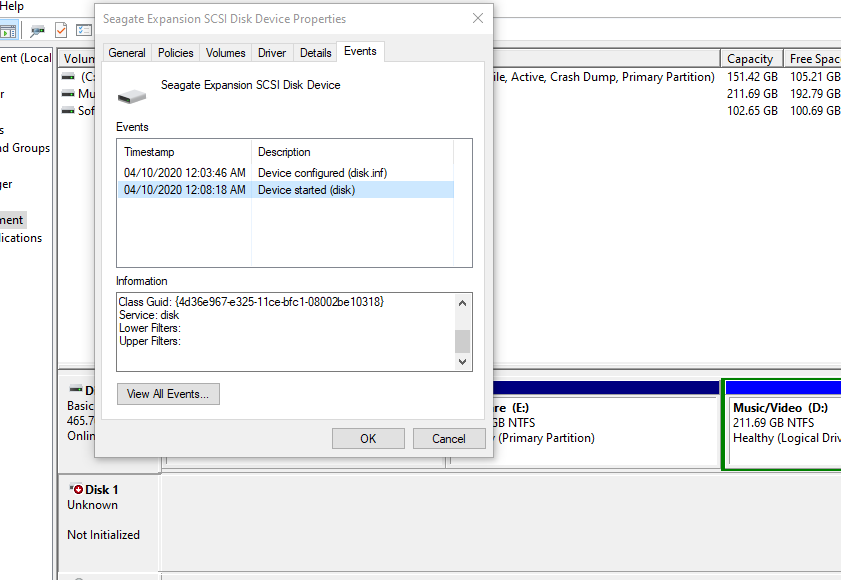Click the 211.69 GB capacity cell in list
841x580 pixels.
[752, 94]
